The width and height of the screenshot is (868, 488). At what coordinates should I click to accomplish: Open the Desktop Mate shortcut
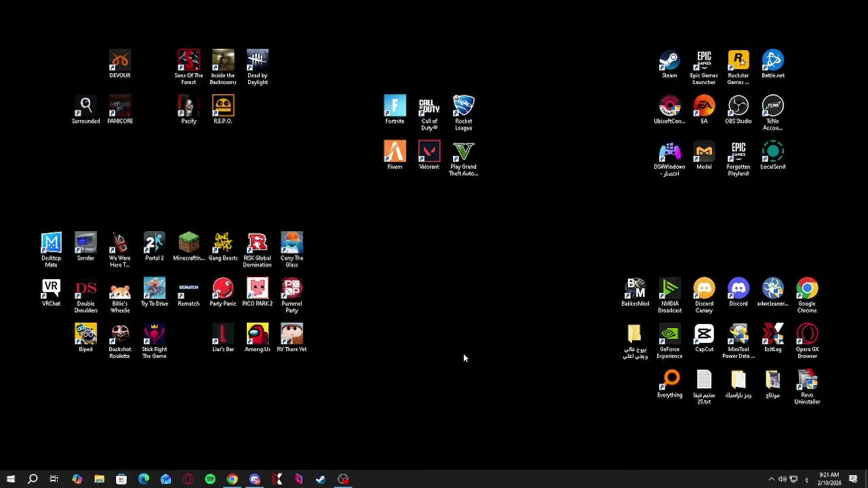[x=52, y=249]
